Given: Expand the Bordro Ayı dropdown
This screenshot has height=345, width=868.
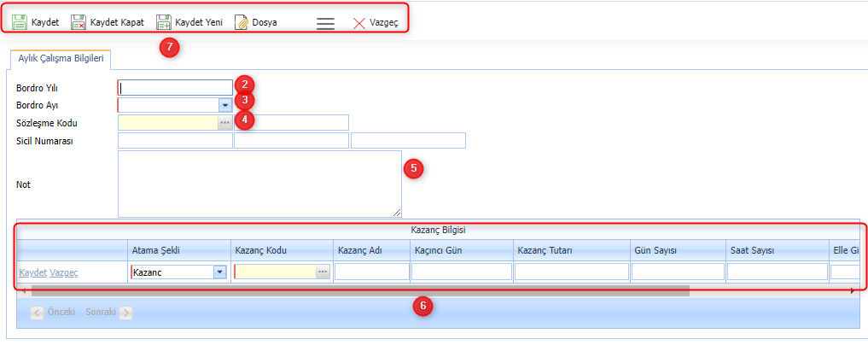Looking at the screenshot, I should coord(224,105).
